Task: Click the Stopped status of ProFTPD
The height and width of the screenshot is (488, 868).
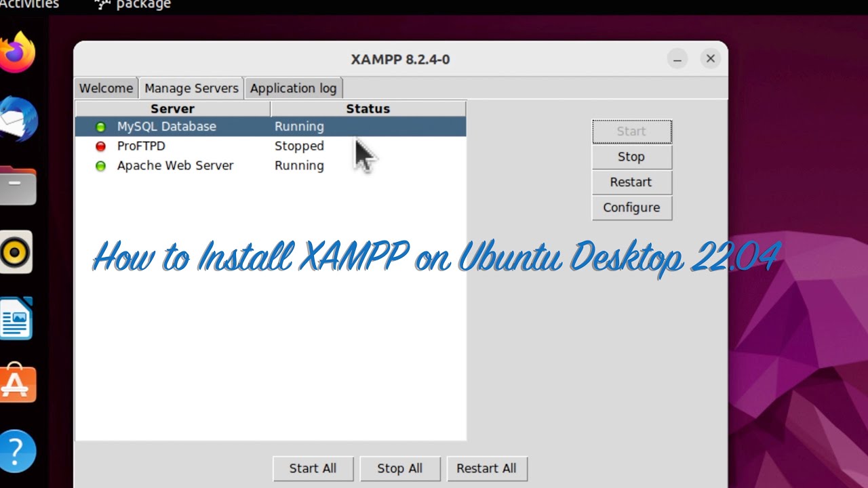Action: (x=299, y=146)
